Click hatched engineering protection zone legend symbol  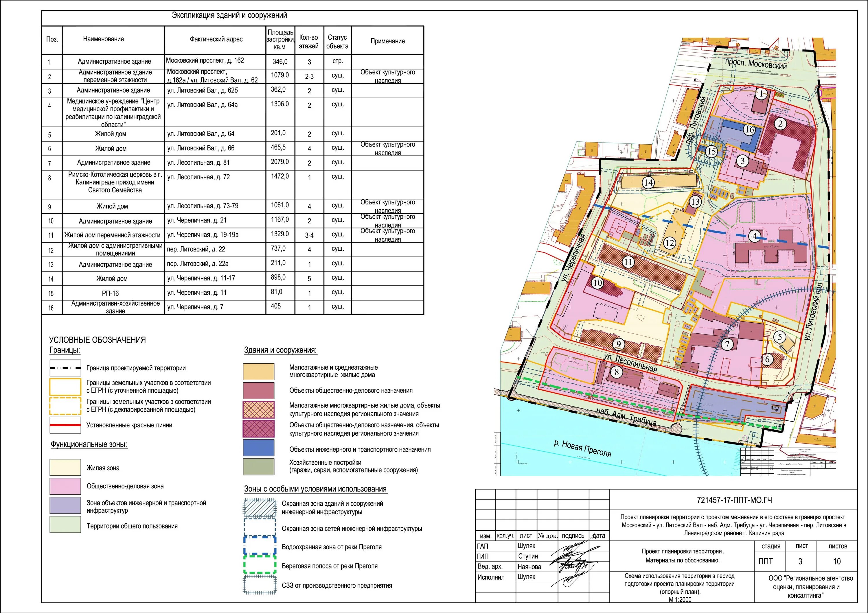pyautogui.click(x=260, y=508)
